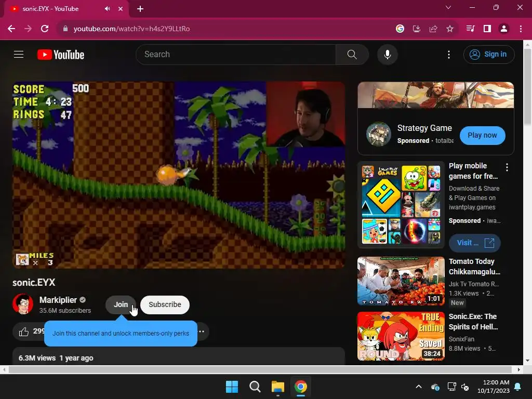Screen dimensions: 532x399
Task: Start voice search with the microphone icon
Action: (387, 54)
